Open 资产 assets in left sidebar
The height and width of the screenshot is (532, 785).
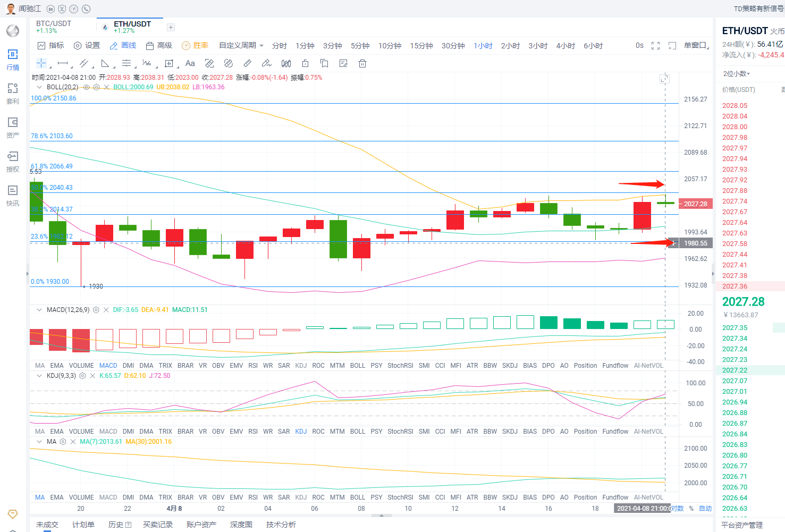(x=13, y=128)
